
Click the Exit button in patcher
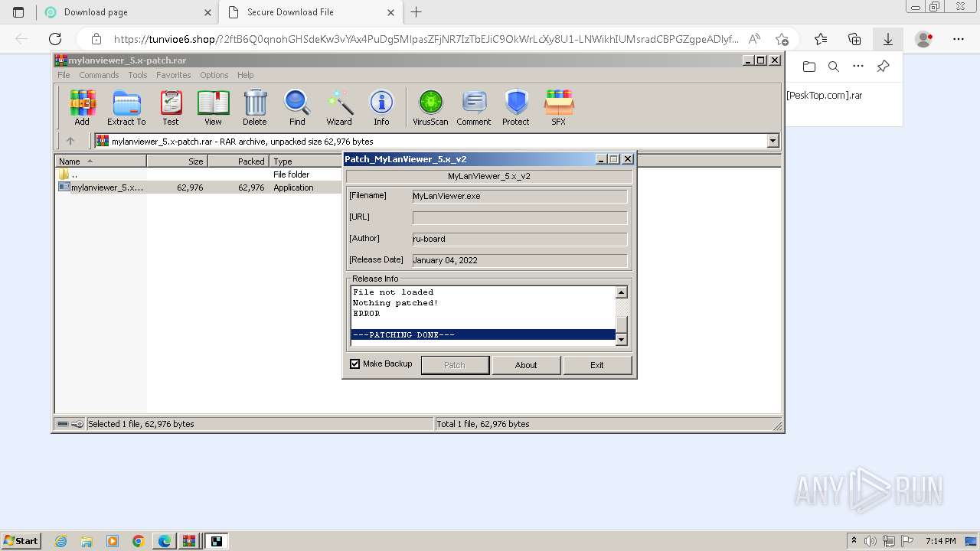597,365
